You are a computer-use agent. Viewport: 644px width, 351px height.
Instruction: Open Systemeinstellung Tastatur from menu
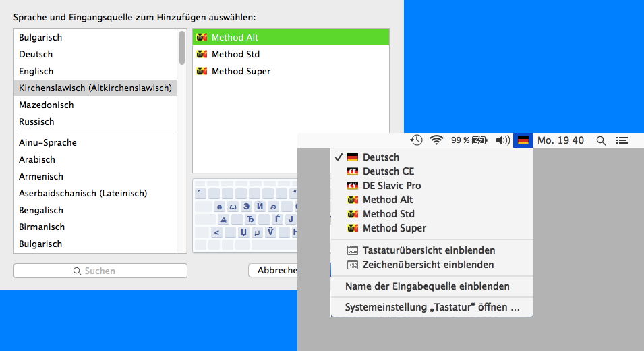[432, 307]
